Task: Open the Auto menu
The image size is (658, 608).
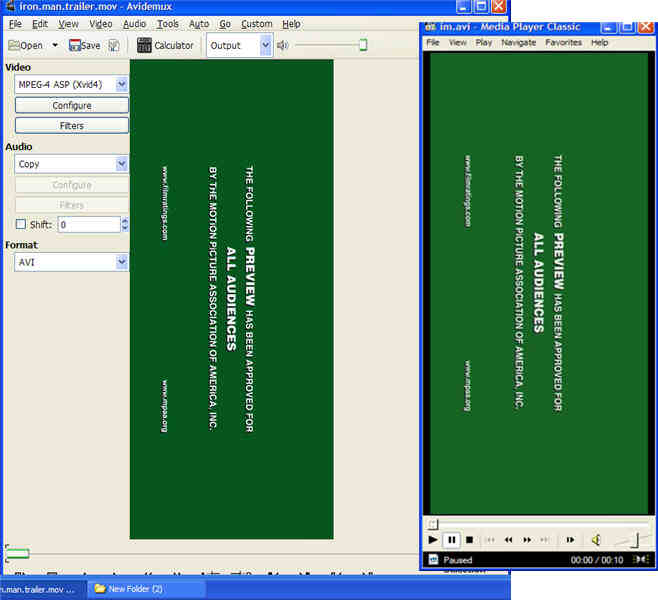Action: tap(199, 24)
